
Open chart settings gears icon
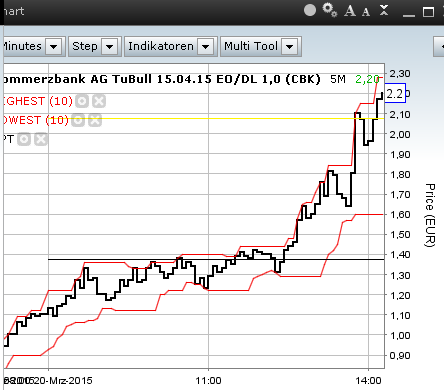(x=330, y=10)
